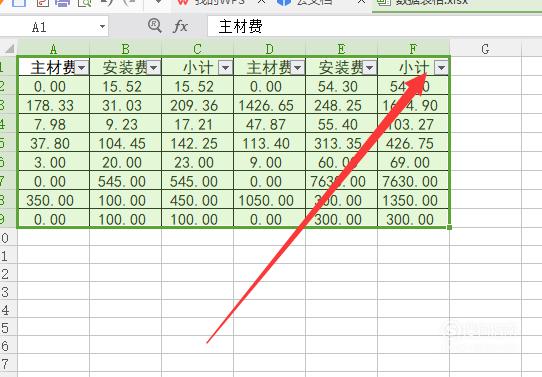Open the Name Box dropdown arrow
The height and width of the screenshot is (377, 542).
(x=102, y=27)
